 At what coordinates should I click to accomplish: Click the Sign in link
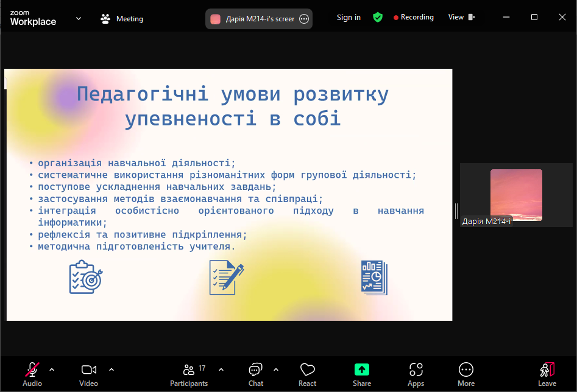point(349,18)
